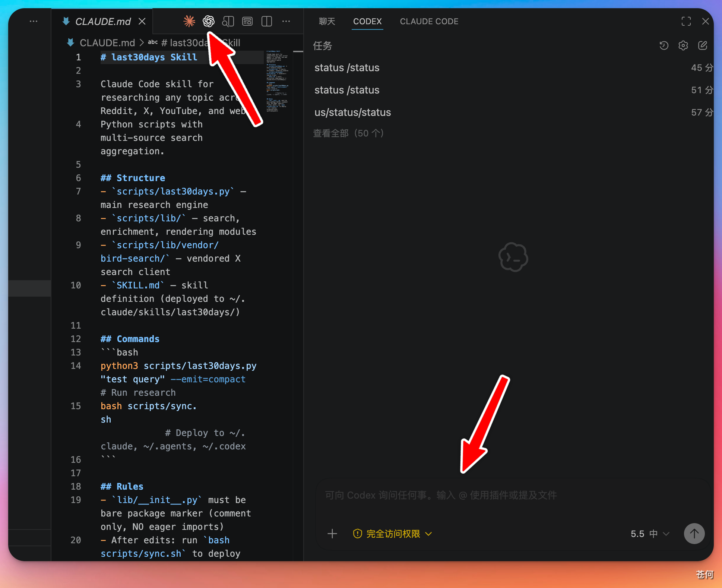Click CLAUDE.md in the breadcrumb path
722x588 pixels.
point(107,43)
